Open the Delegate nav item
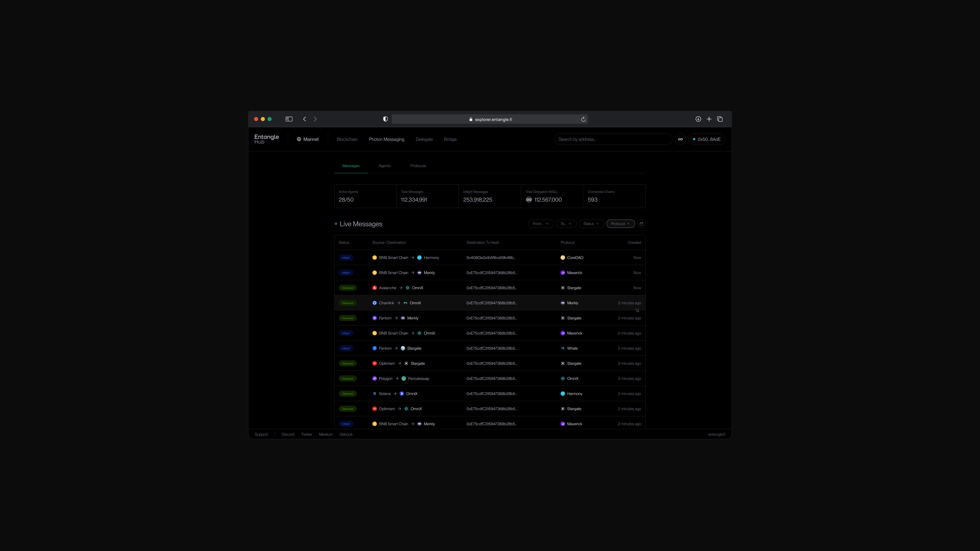Image resolution: width=980 pixels, height=551 pixels. pyautogui.click(x=424, y=139)
